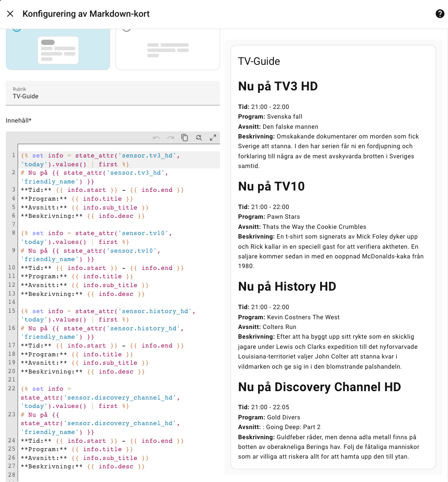
Task: Click line number 21 in the editor gutter
Action: [11, 380]
